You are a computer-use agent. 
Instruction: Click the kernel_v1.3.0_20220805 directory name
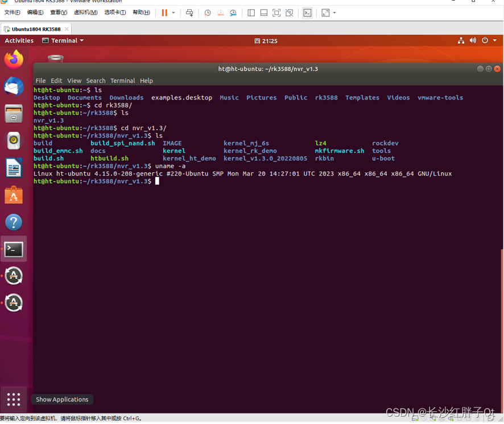click(265, 159)
